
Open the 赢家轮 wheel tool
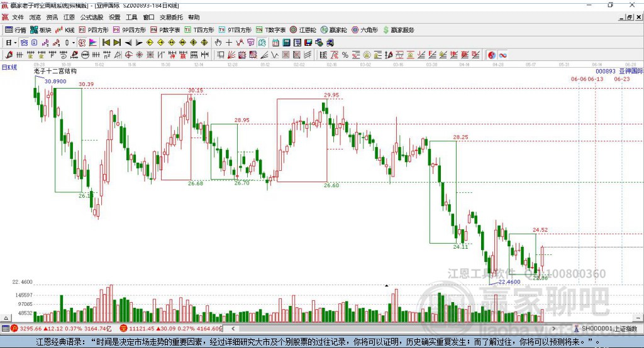tap(334, 30)
